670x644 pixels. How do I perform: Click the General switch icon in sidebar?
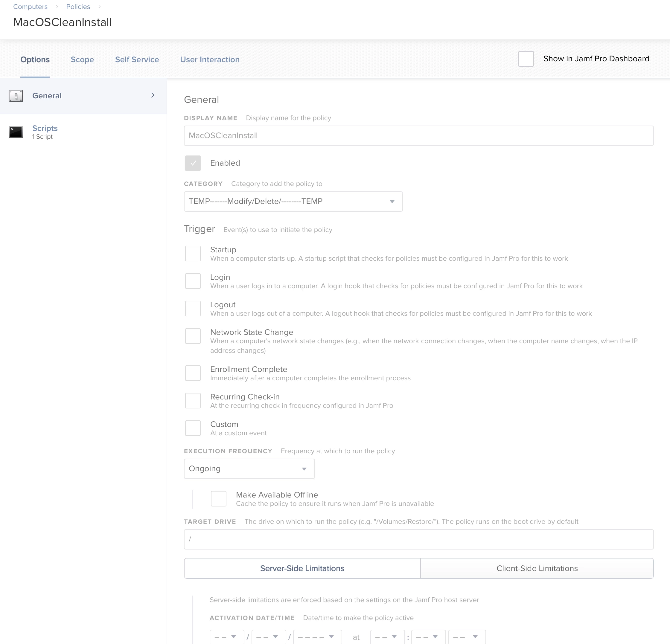(16, 96)
